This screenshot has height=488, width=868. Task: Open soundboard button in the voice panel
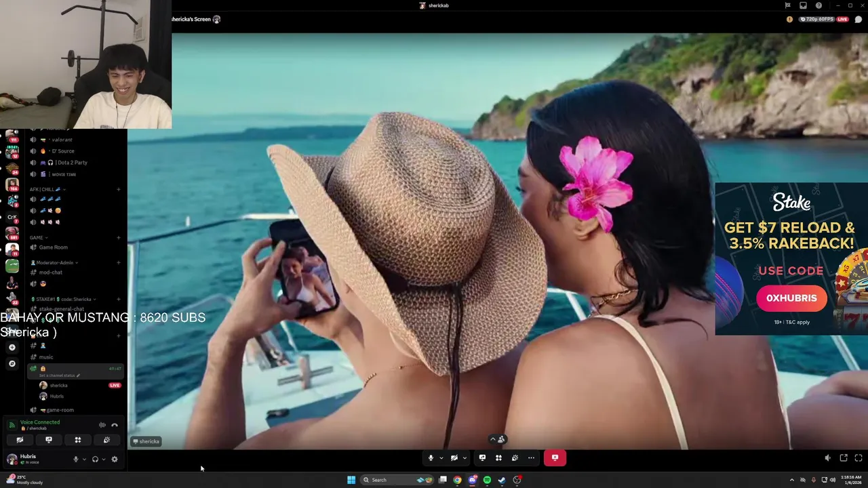tap(106, 440)
